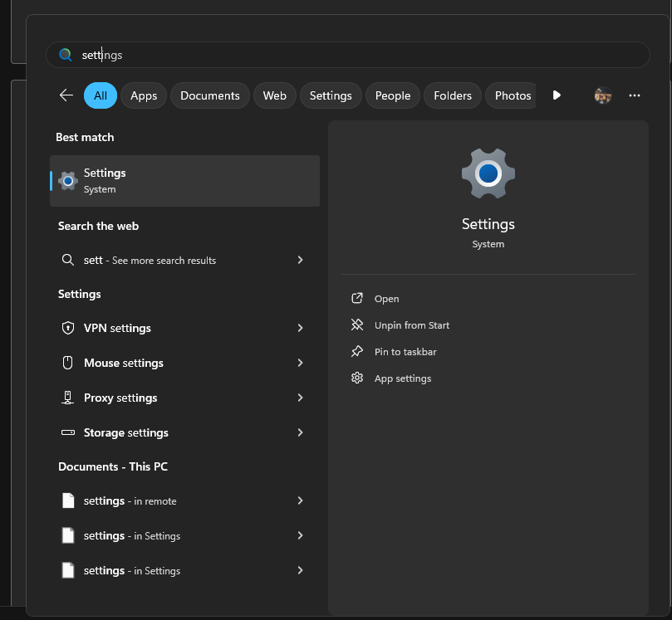Click Open in the preview pane
The height and width of the screenshot is (620, 672).
(386, 299)
